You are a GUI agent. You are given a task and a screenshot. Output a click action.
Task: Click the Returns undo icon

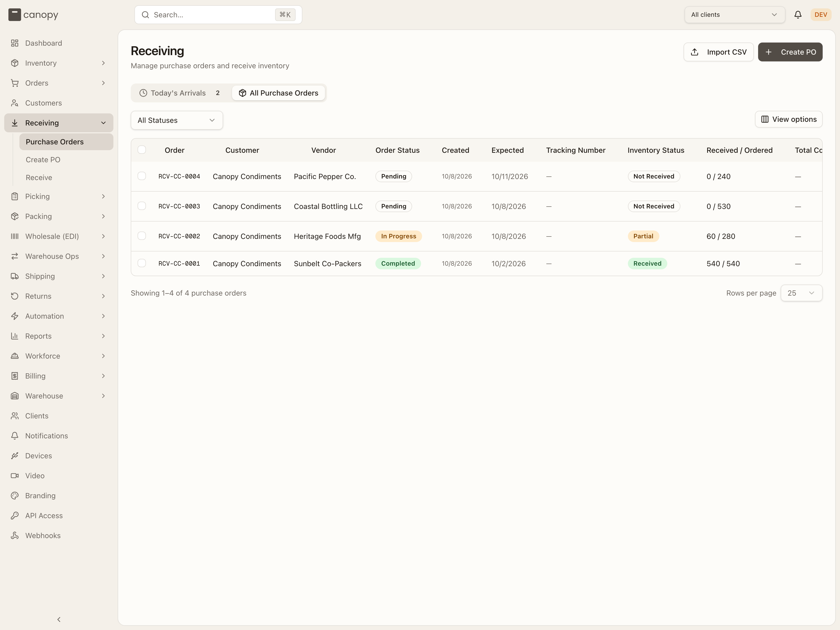coord(15,296)
